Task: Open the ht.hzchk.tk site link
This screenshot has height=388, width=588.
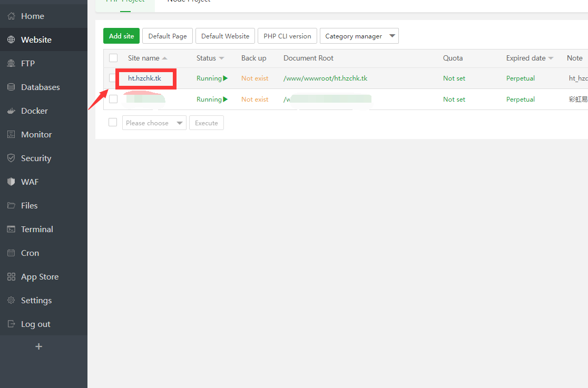Action: 144,78
